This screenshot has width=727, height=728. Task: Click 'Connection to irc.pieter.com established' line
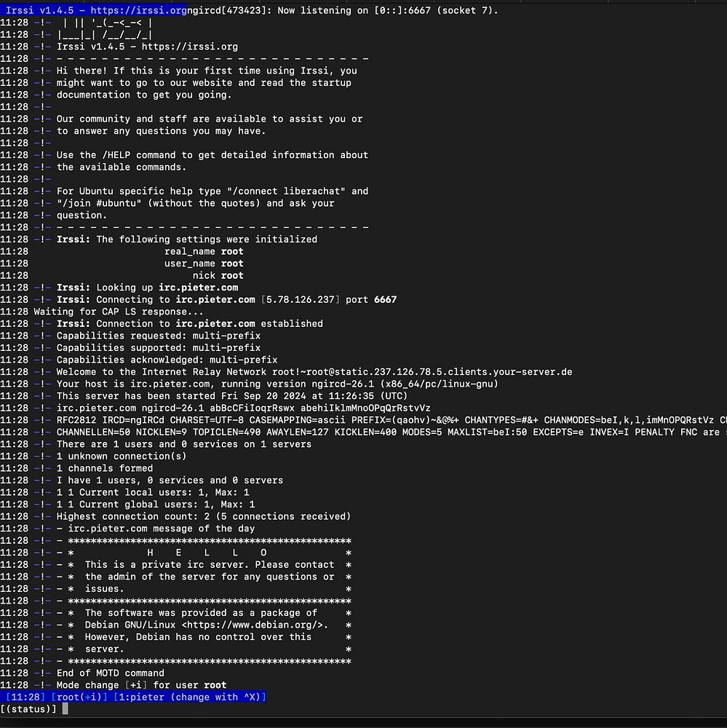point(189,324)
